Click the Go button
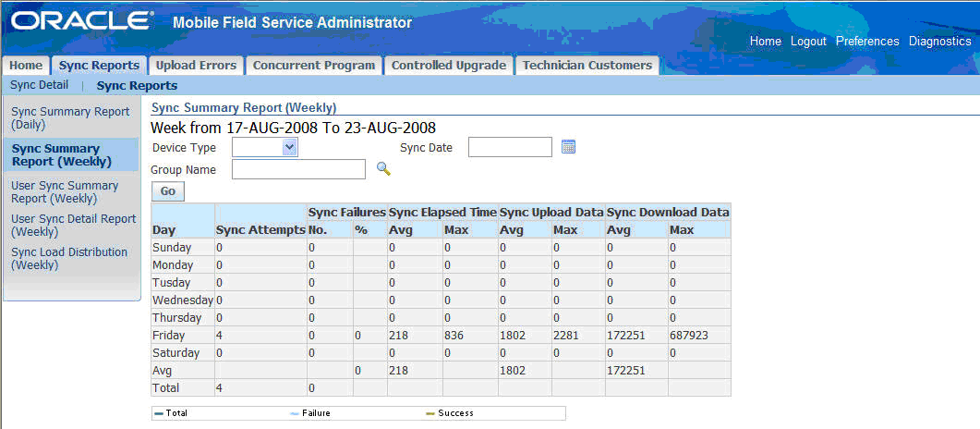This screenshot has width=980, height=429. 168,191
